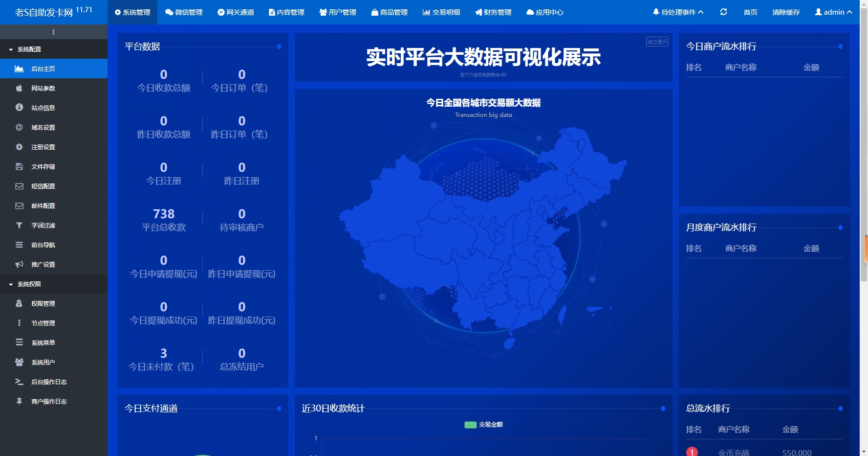Click the 推广设置 megaphone icon
The image size is (868, 456).
19,264
